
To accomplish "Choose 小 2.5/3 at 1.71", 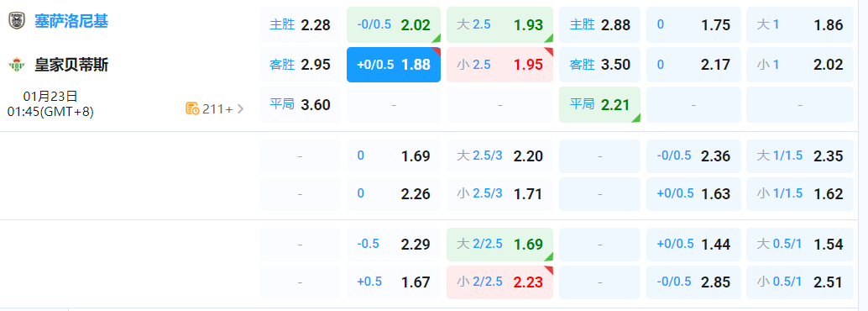I will pos(499,194).
